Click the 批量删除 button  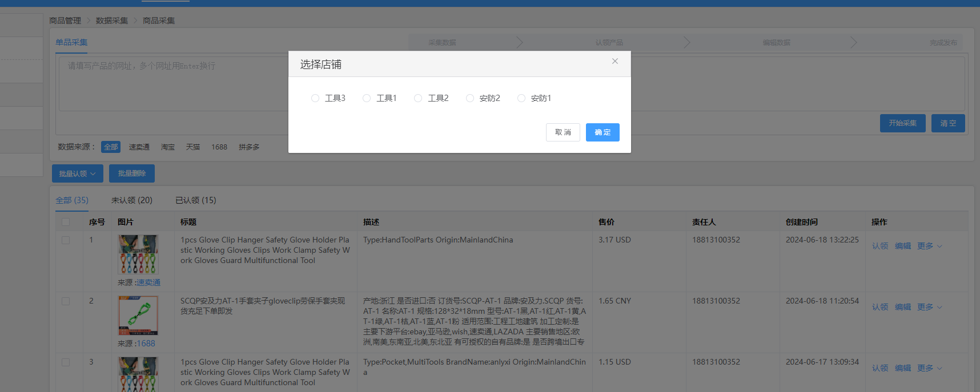(x=132, y=173)
